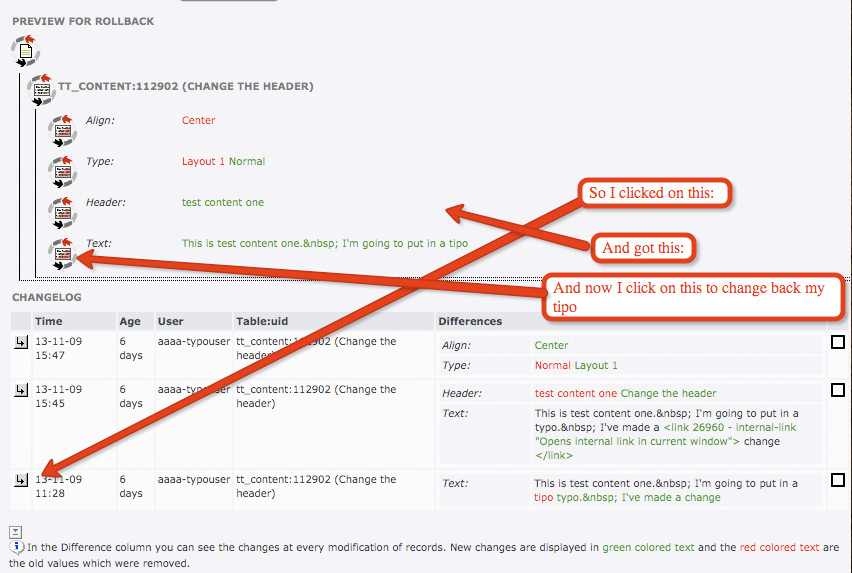The width and height of the screenshot is (852, 573).
Task: Roll back the Text field tipo change
Action: (x=62, y=253)
